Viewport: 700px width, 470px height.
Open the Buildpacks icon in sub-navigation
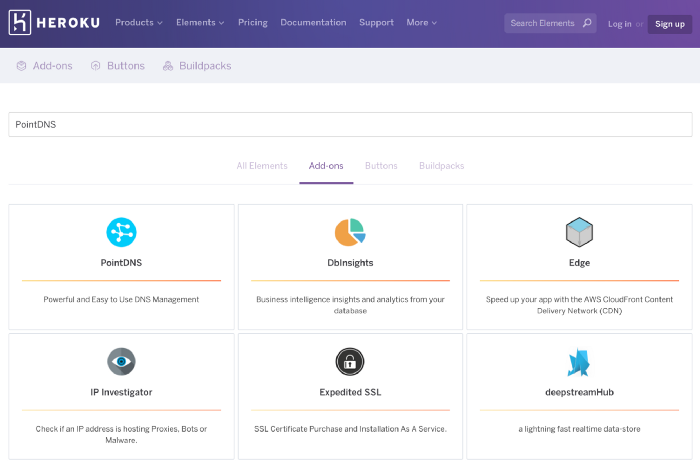click(x=168, y=66)
